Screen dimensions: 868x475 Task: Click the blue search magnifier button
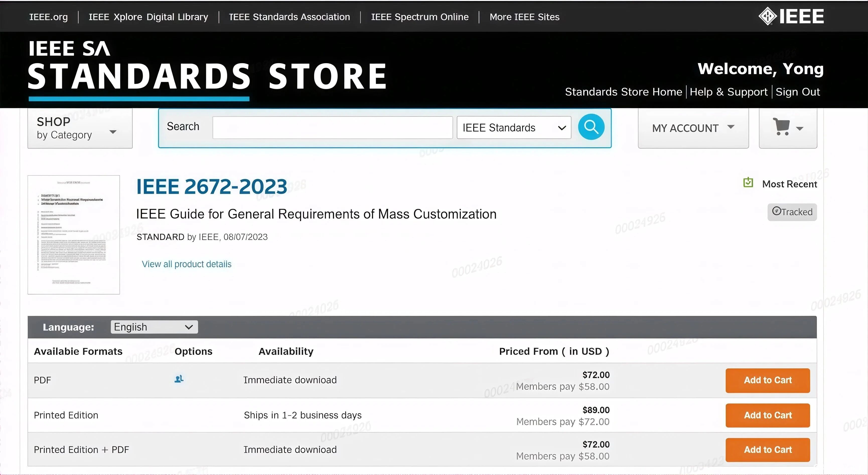pos(591,127)
